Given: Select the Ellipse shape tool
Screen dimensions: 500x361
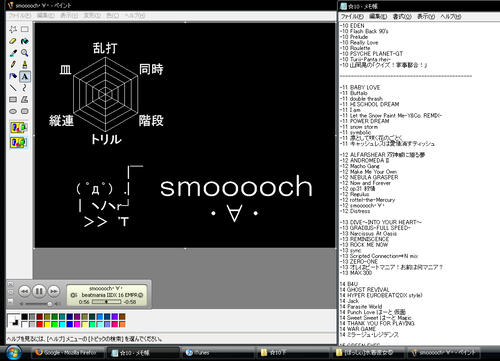Looking at the screenshot, I should click(13, 111).
